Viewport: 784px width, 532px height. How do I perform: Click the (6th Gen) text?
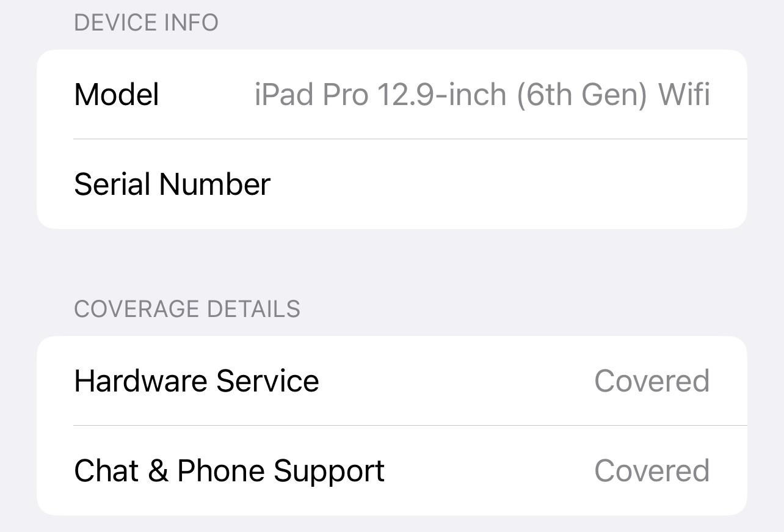coord(582,95)
